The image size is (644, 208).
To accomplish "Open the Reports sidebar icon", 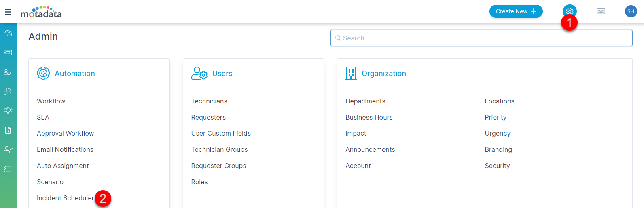I will (8, 130).
